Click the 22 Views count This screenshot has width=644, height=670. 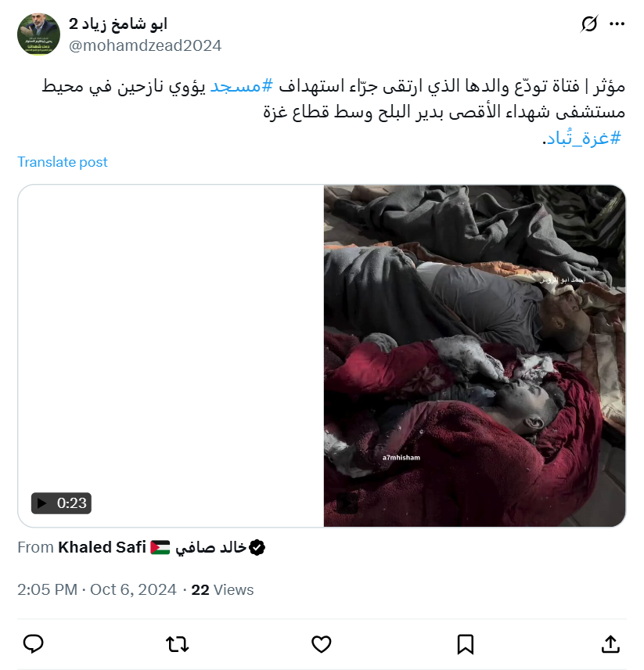click(x=222, y=589)
